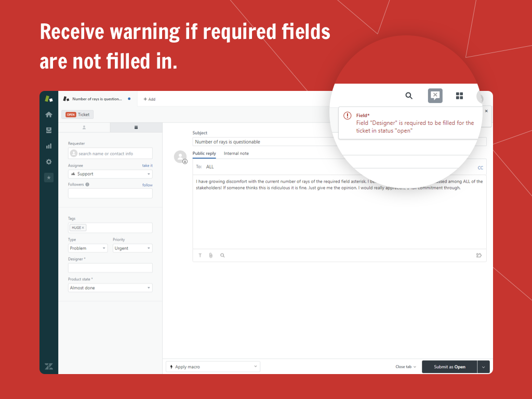Viewport: 532px width, 399px height.
Task: Click the 'take it' assignee link
Action: [148, 166]
